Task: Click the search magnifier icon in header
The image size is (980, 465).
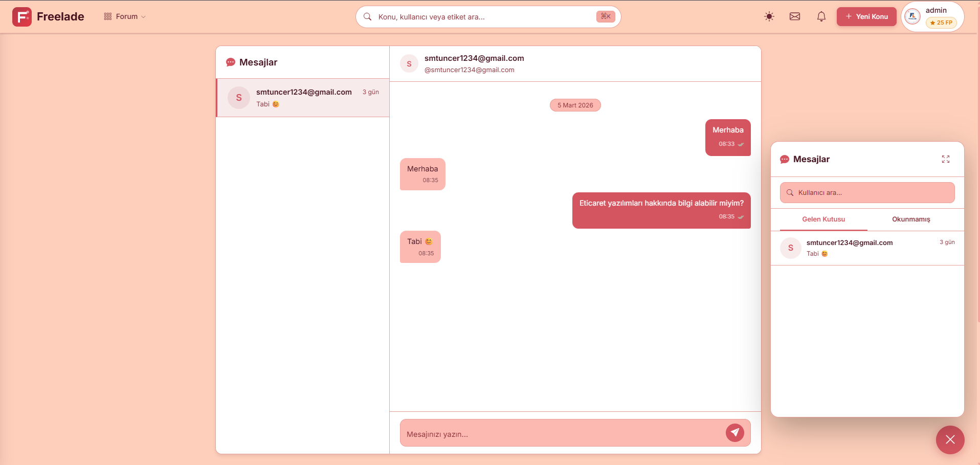Action: pyautogui.click(x=367, y=17)
